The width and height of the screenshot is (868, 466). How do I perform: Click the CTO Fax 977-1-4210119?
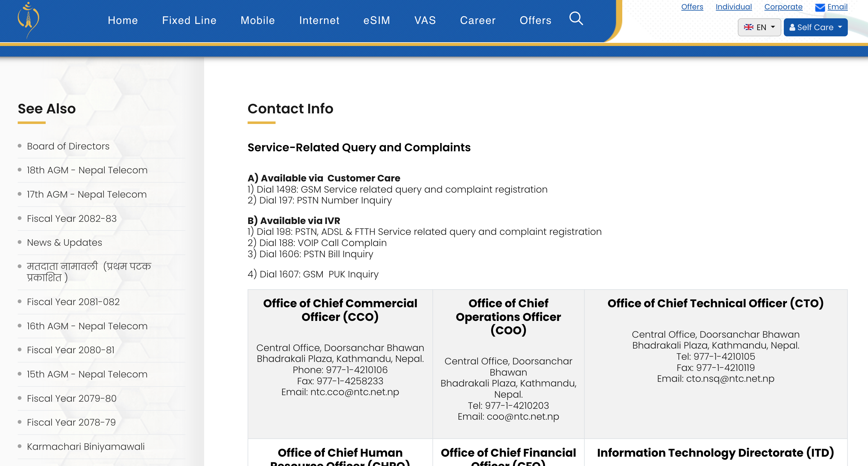(x=725, y=368)
